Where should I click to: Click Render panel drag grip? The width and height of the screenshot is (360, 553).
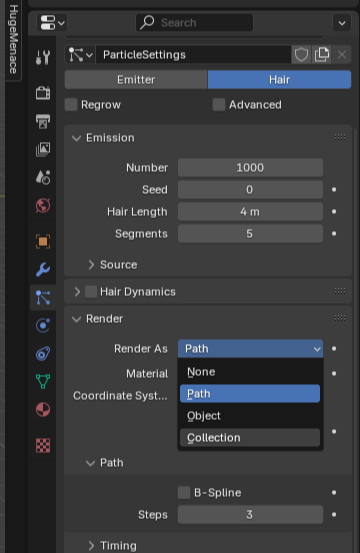point(340,318)
